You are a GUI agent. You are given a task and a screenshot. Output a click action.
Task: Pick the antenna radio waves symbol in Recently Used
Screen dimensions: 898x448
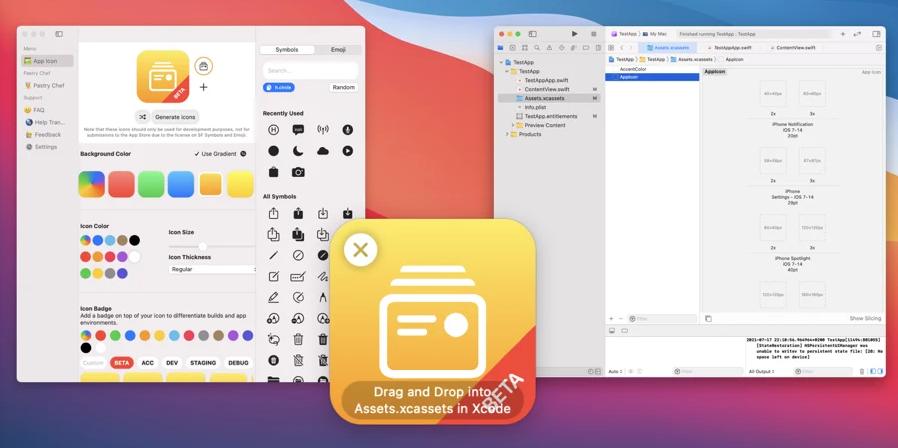click(323, 130)
